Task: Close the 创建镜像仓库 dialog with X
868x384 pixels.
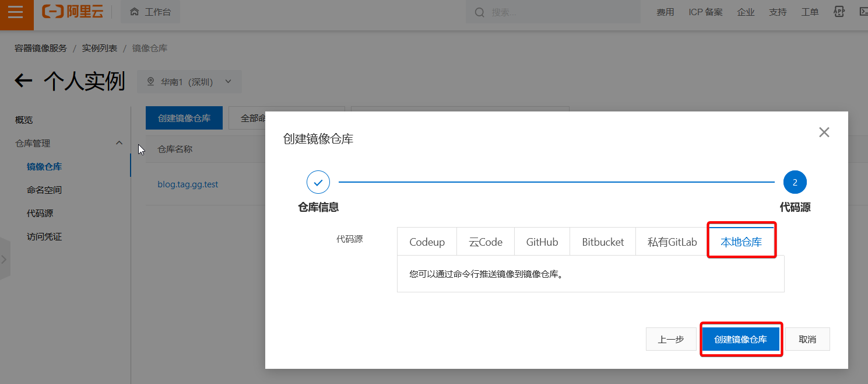Action: pos(824,132)
